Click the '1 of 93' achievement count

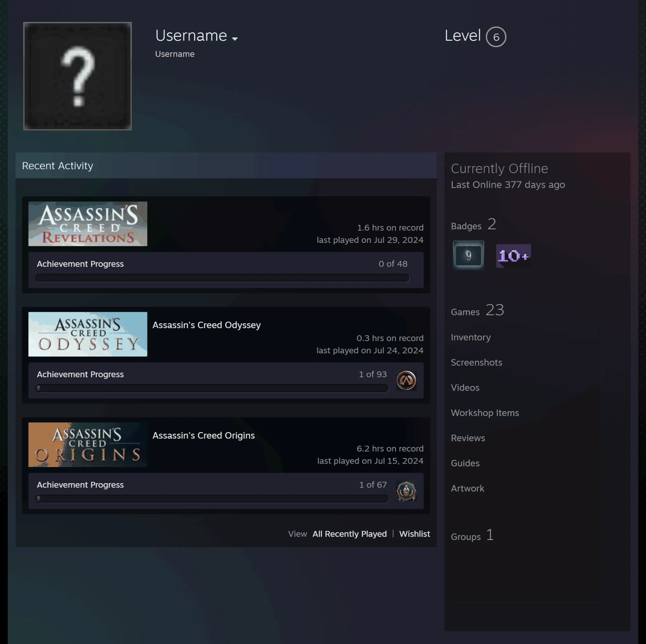[373, 374]
